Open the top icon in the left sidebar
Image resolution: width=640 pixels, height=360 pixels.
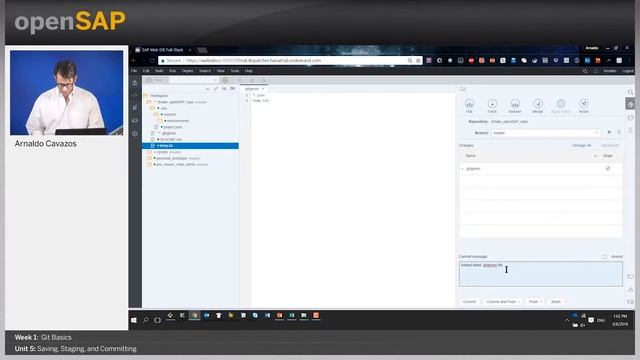135,83
